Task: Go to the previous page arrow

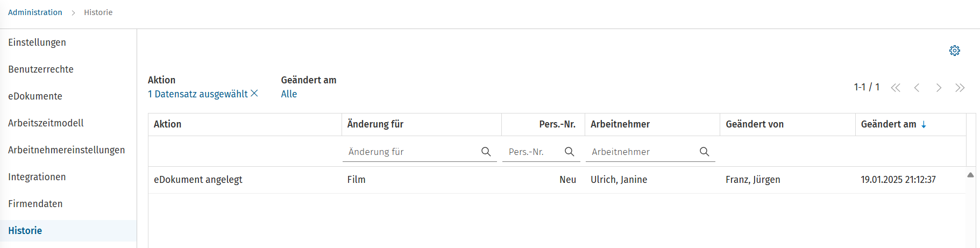Action: pos(917,88)
